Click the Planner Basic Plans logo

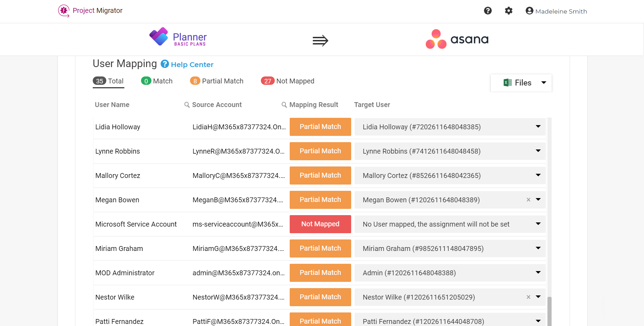(178, 37)
